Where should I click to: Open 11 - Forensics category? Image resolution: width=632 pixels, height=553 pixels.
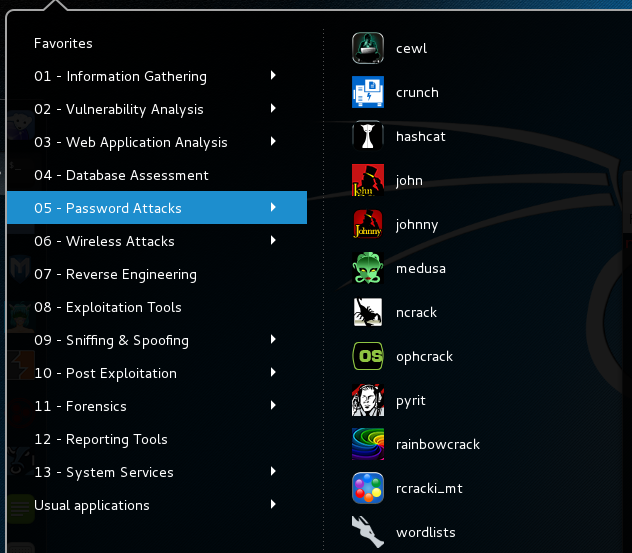[157, 406]
